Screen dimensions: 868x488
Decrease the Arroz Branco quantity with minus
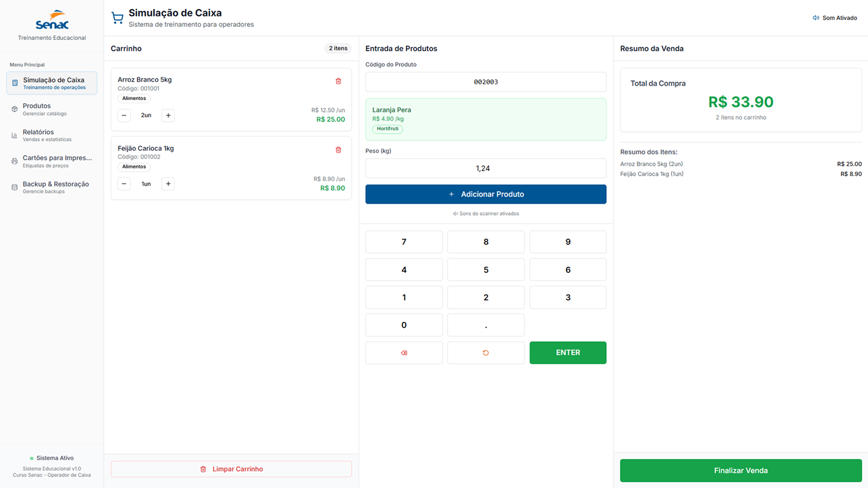click(x=124, y=116)
